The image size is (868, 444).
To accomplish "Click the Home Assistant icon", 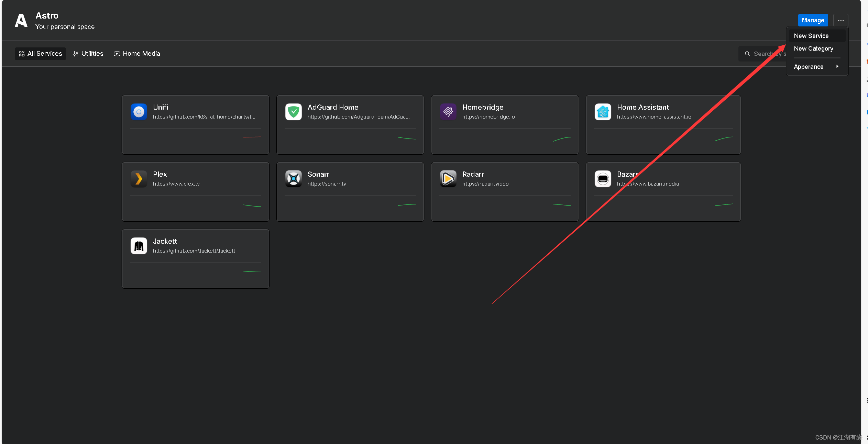I will (603, 112).
